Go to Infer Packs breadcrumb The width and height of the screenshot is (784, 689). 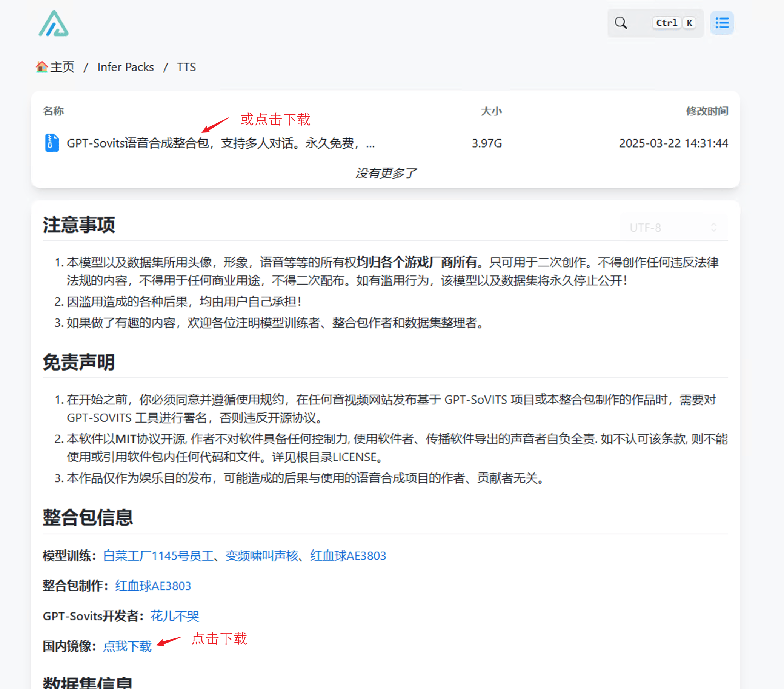point(125,67)
